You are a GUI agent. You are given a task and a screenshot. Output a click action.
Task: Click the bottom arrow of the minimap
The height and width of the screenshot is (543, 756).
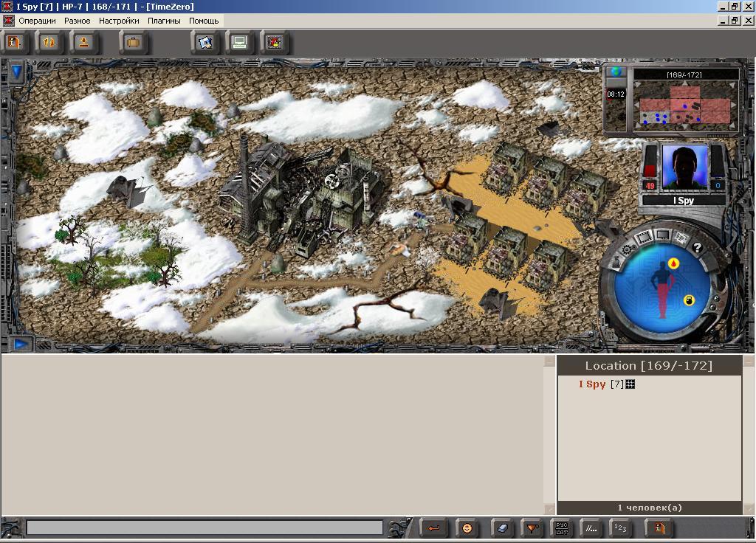click(x=685, y=126)
